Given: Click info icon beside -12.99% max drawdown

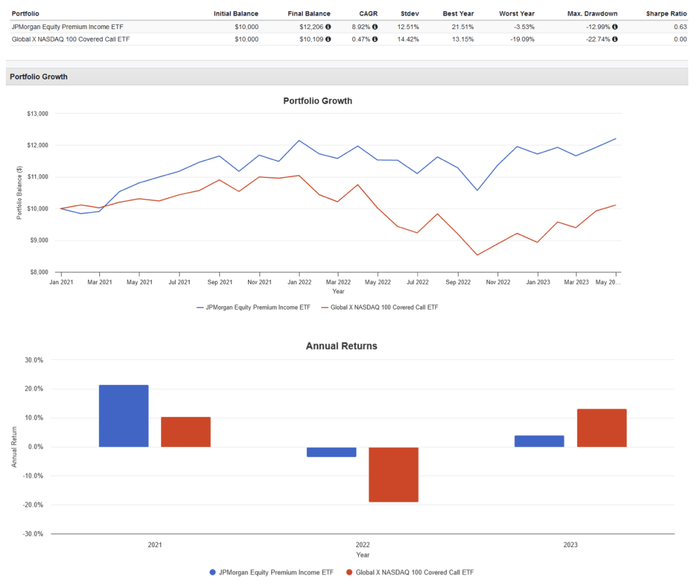Looking at the screenshot, I should pos(615,27).
